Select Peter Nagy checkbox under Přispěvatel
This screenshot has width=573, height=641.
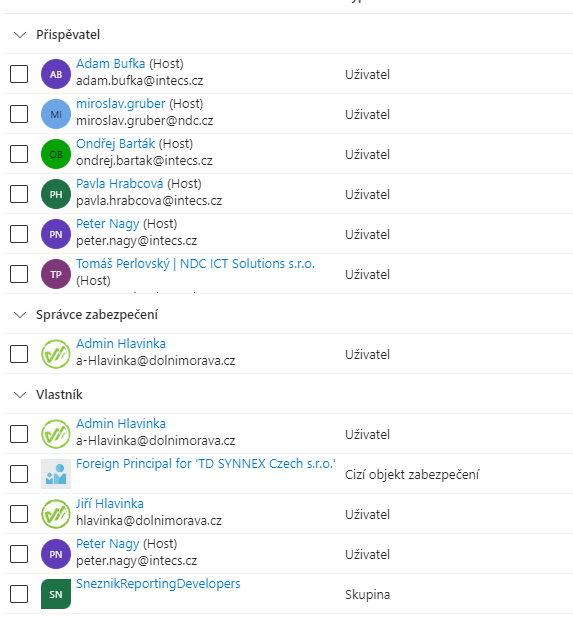[x=19, y=234]
